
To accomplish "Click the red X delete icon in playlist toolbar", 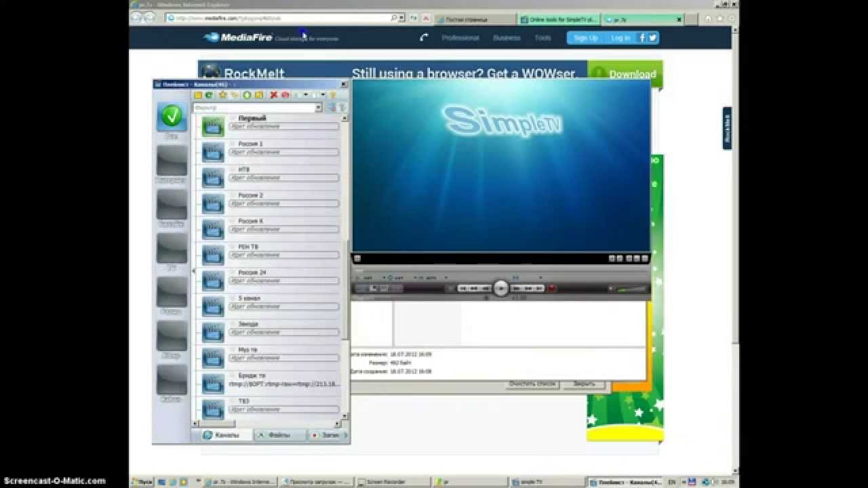I will 274,95.
